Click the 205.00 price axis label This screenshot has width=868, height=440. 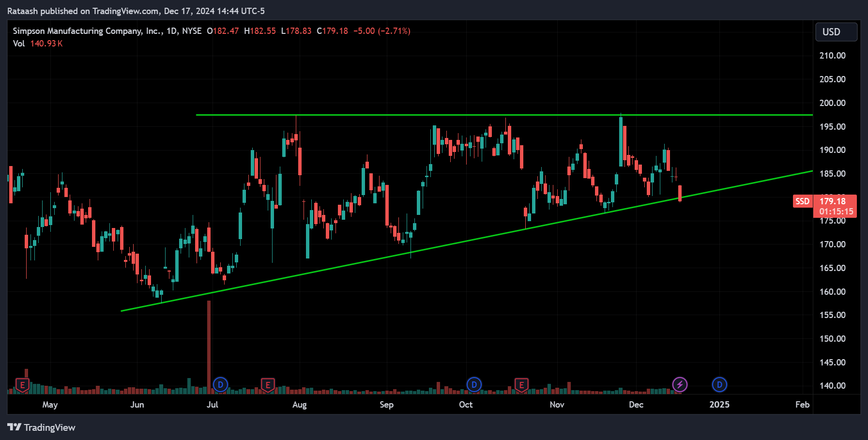[832, 79]
